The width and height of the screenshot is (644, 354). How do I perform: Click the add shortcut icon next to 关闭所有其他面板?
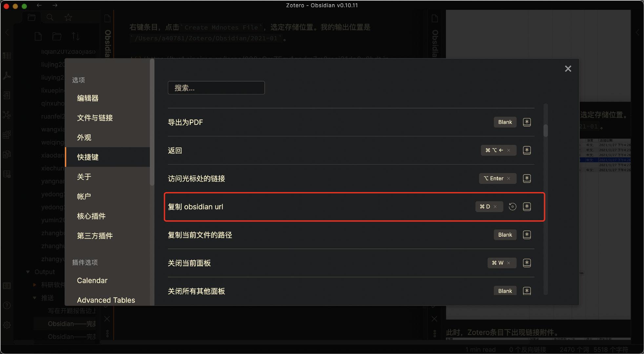point(527,291)
